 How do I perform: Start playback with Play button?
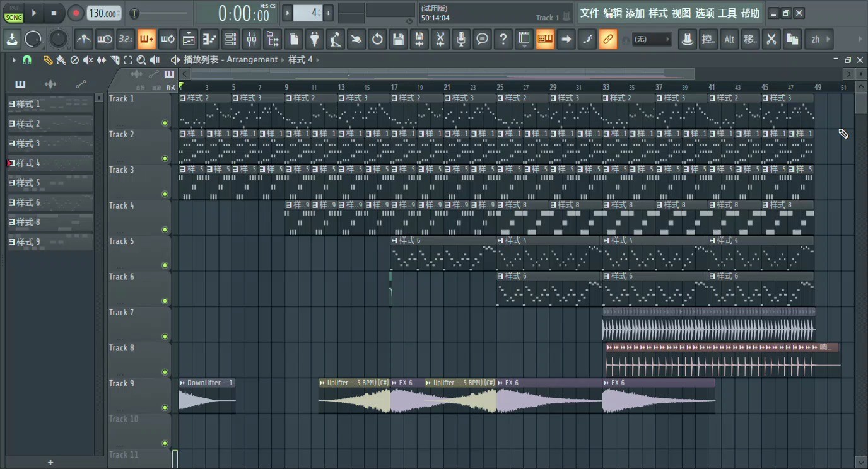tap(34, 13)
